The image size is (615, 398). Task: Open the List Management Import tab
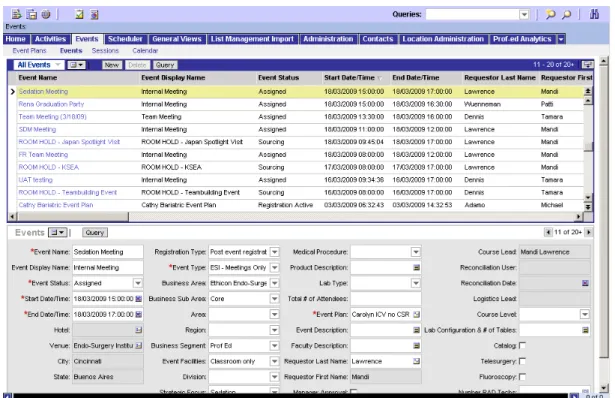(x=252, y=39)
